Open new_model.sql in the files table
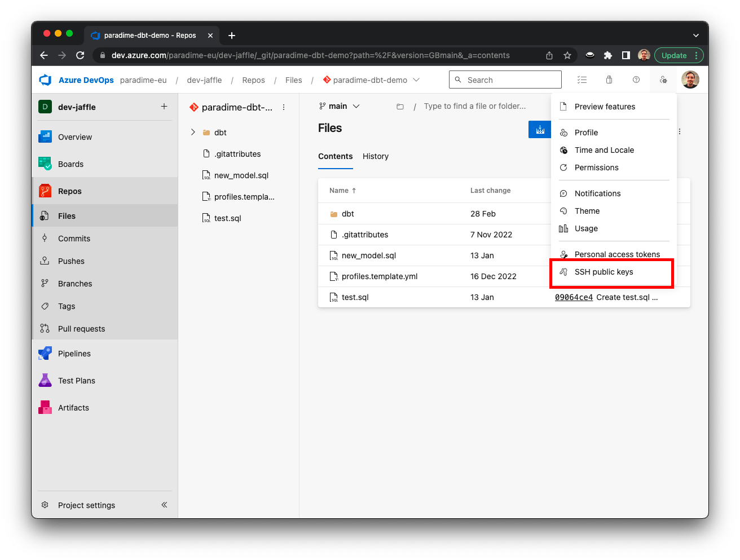 tap(369, 255)
